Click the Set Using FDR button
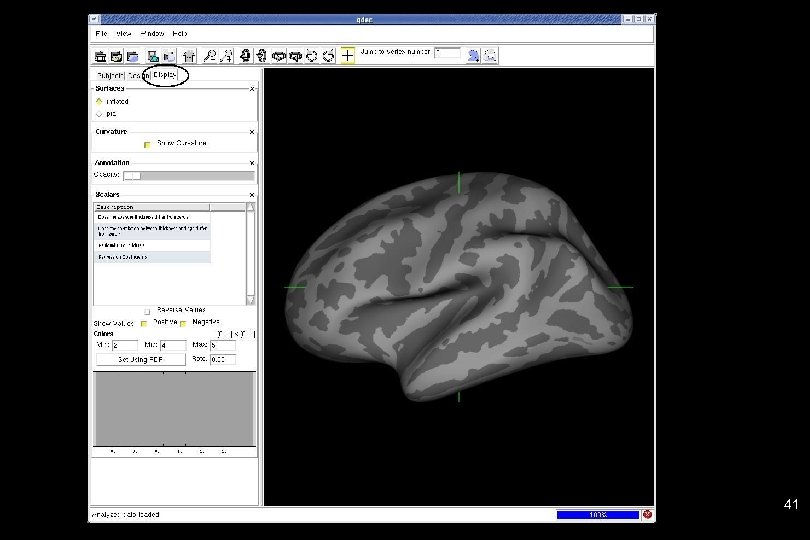 point(141,360)
